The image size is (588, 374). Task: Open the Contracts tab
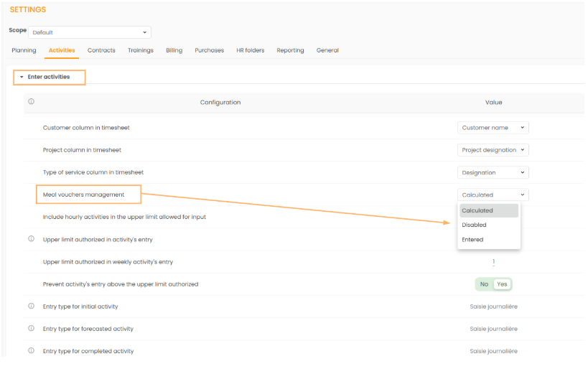pos(101,50)
